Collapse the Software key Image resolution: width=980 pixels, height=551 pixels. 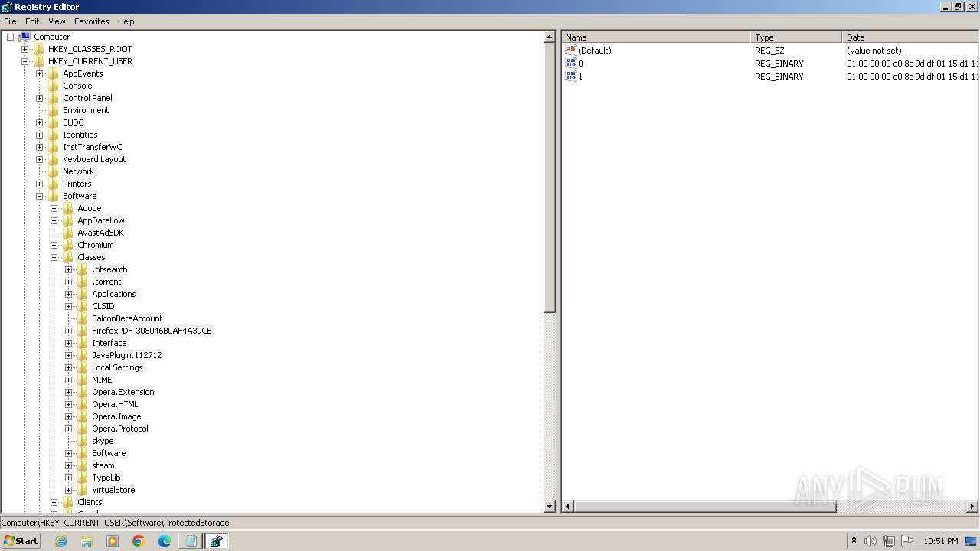pyautogui.click(x=40, y=196)
